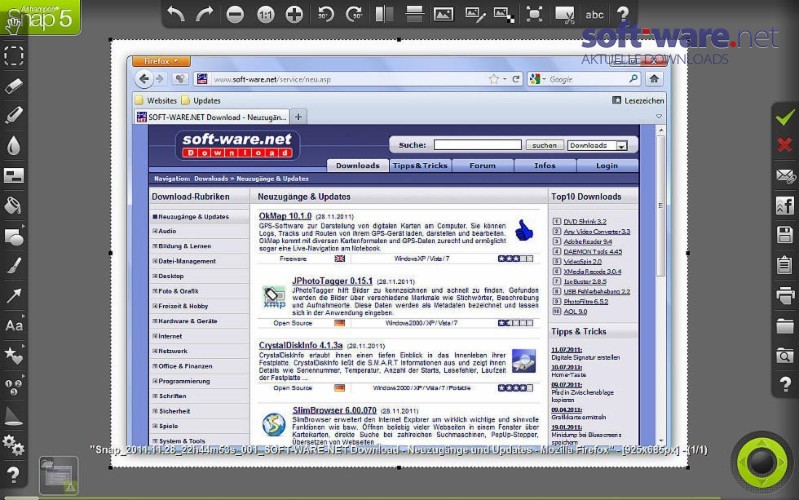Select the crop with scissors tool
The width and height of the screenshot is (799, 500).
tap(564, 15)
